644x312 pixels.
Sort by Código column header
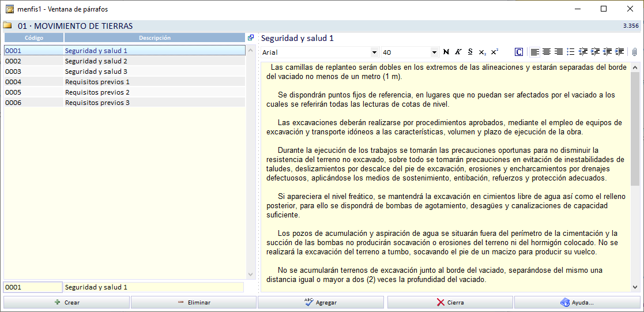tap(33, 38)
